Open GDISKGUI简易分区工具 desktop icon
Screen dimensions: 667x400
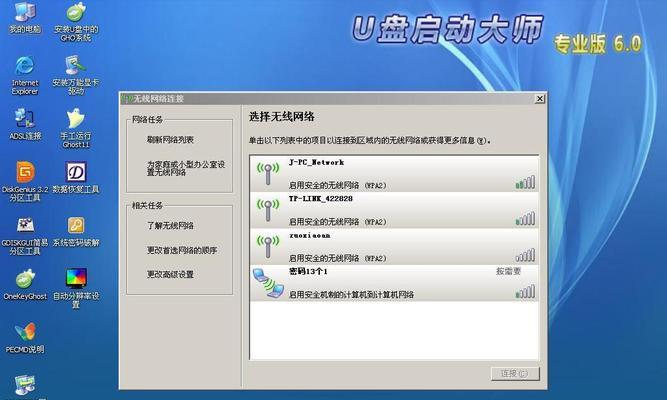click(25, 236)
